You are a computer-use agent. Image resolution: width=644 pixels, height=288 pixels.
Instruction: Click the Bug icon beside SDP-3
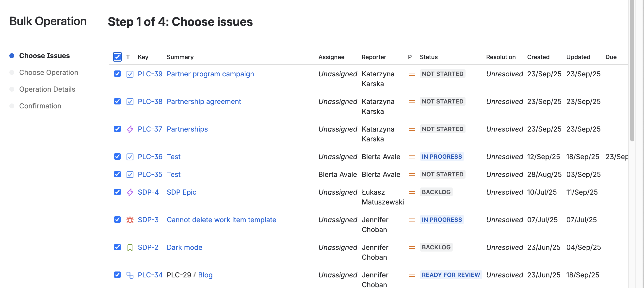coord(130,220)
